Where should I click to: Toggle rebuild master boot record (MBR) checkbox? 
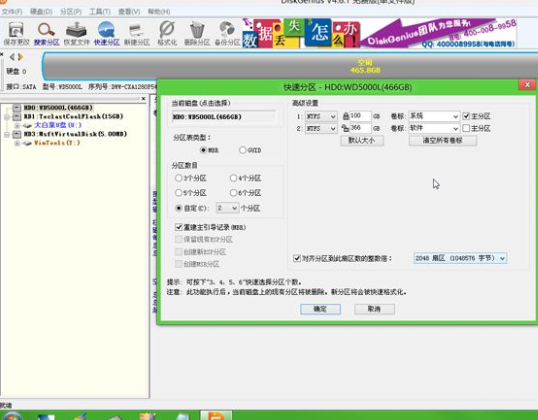[x=178, y=227]
